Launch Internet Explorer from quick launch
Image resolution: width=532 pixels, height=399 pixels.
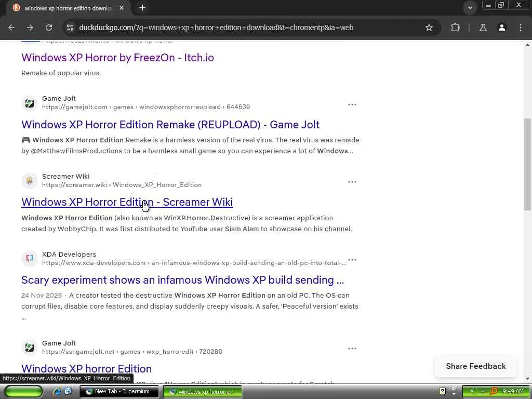(x=57, y=391)
